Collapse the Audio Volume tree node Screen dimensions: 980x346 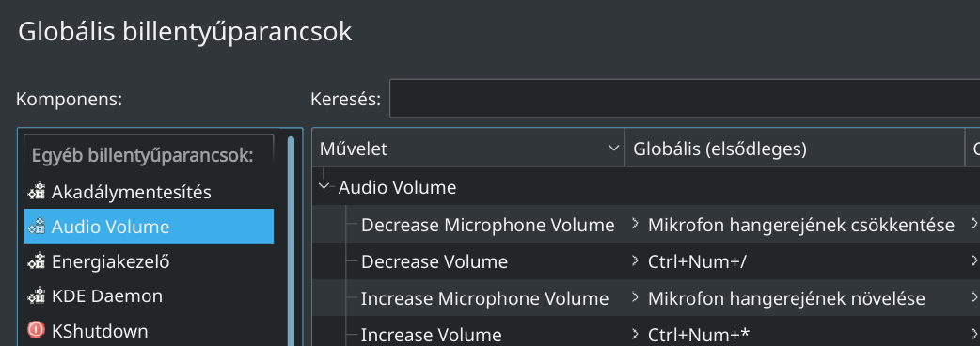coord(324,186)
